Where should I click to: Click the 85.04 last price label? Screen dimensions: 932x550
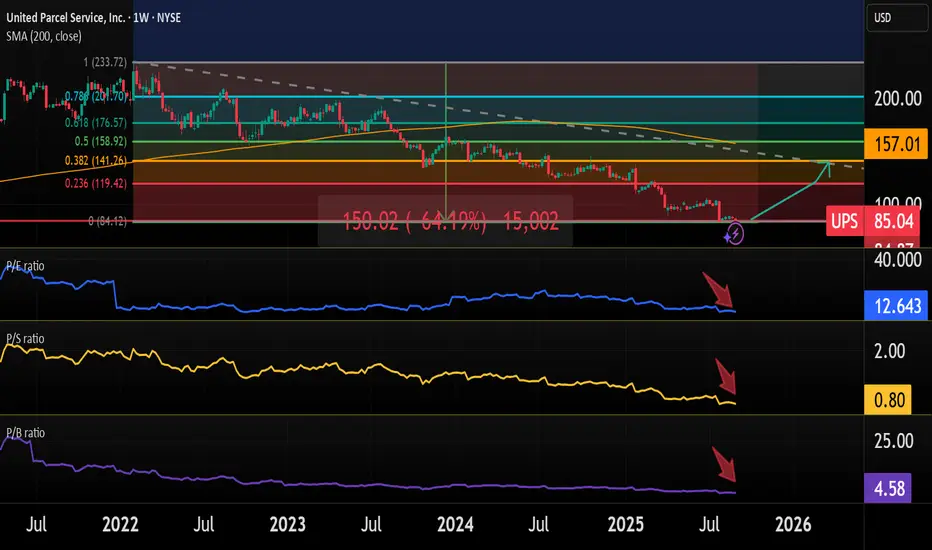pos(894,221)
